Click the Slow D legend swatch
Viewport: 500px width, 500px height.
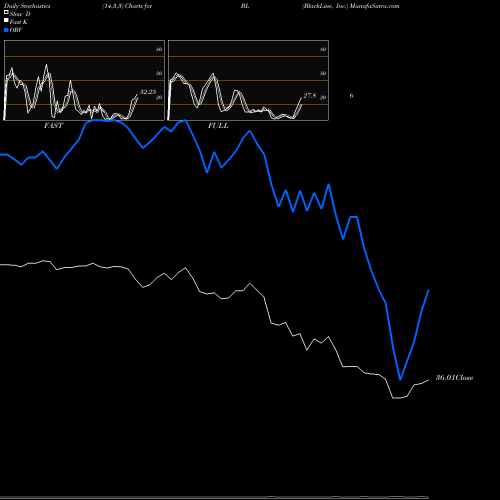pos(6,12)
